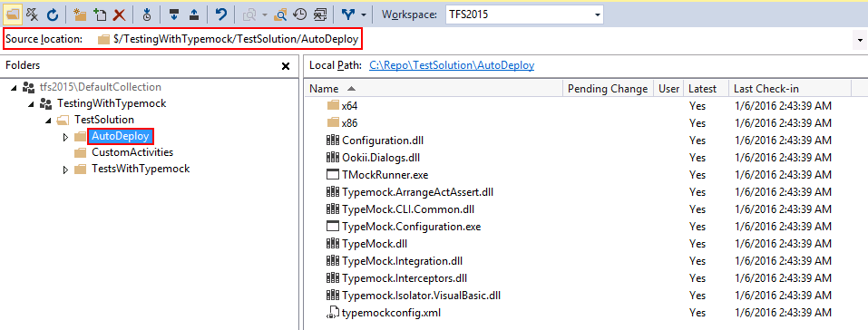Click the New Folder icon
Screen dimensions: 868x330
[x=80, y=15]
